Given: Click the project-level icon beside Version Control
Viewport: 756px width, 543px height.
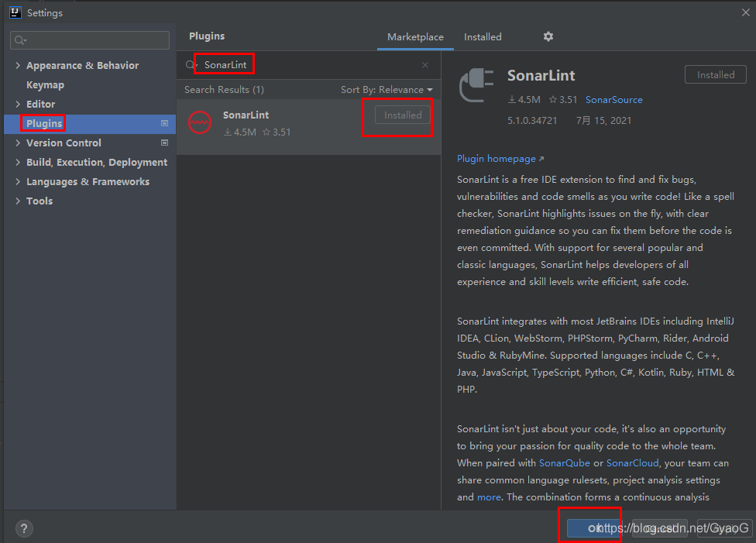Looking at the screenshot, I should [x=164, y=143].
